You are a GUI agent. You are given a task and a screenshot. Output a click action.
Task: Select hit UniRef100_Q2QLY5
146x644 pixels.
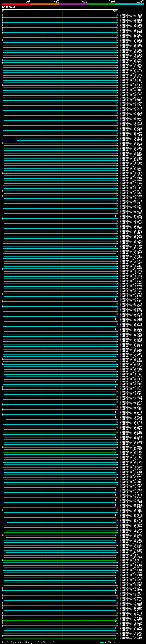click(x=131, y=95)
